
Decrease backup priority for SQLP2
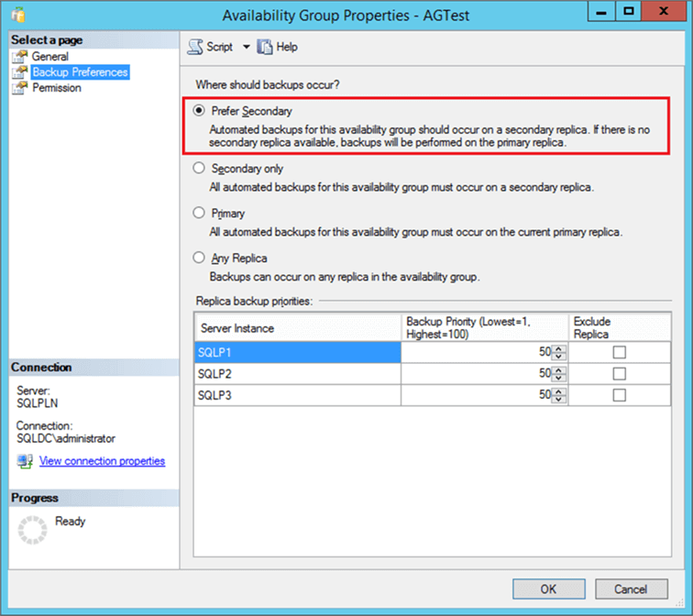pyautogui.click(x=558, y=378)
